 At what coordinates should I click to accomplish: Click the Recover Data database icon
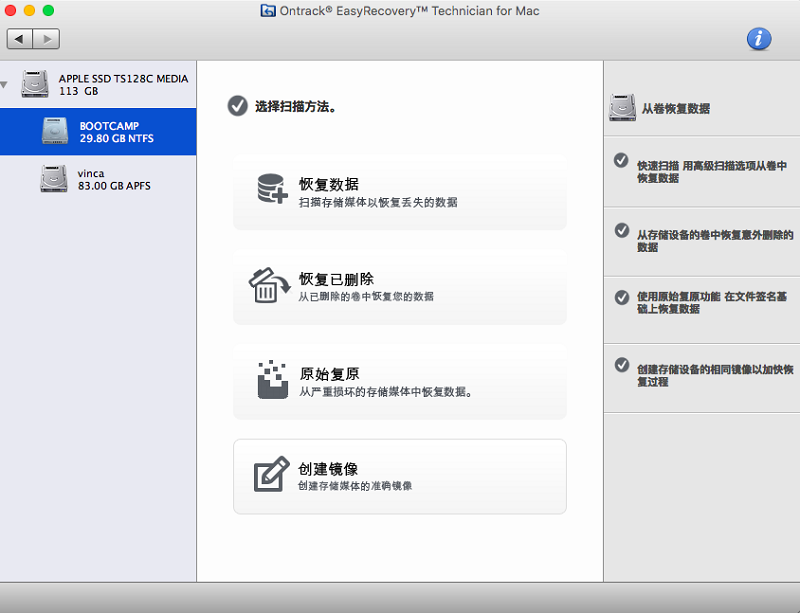tap(271, 190)
